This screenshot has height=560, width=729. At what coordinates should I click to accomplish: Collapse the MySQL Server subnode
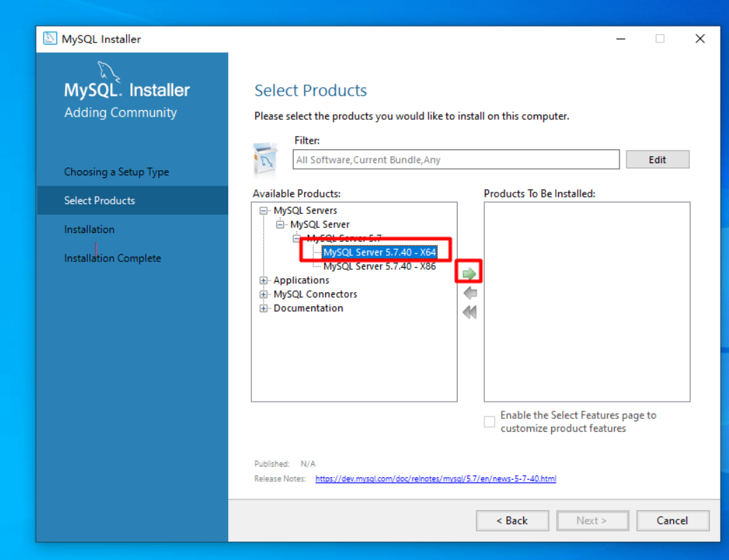[x=280, y=225]
